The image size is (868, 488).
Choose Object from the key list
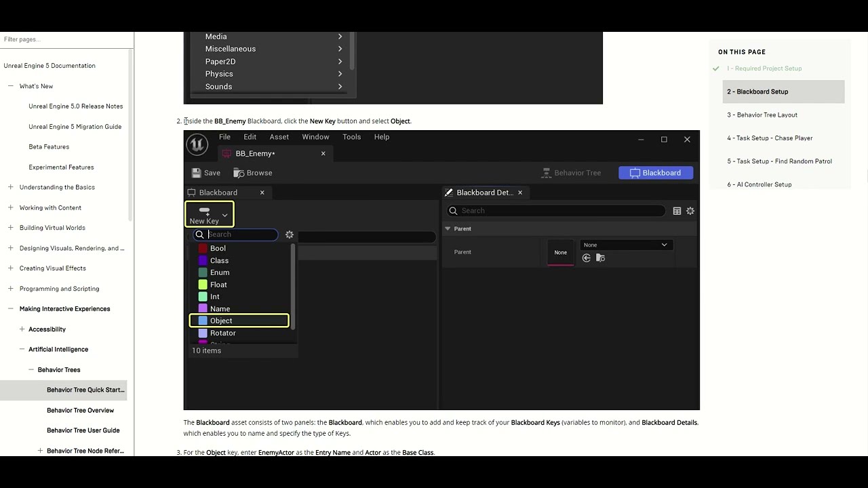pos(239,321)
